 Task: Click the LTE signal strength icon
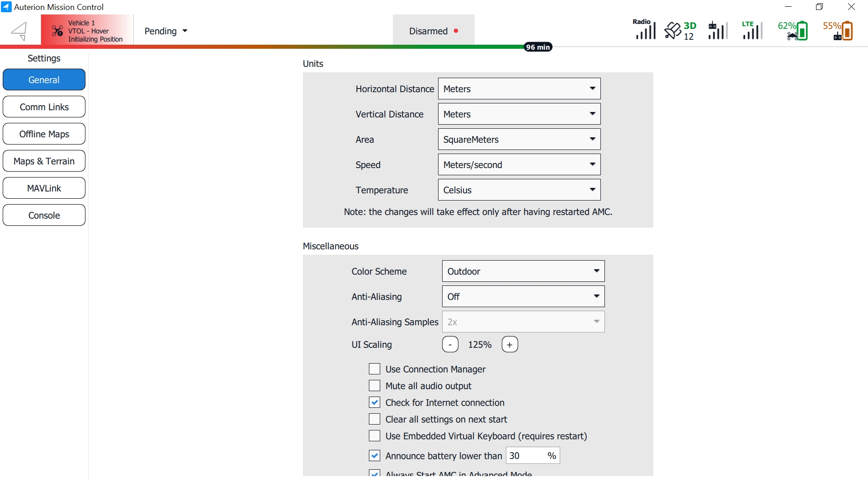point(752,30)
